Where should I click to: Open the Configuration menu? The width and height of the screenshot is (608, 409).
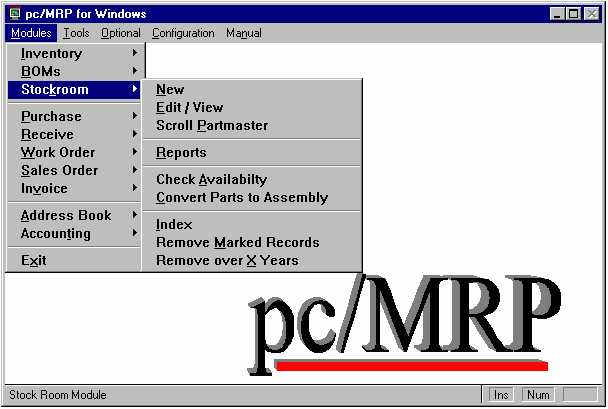coord(183,33)
